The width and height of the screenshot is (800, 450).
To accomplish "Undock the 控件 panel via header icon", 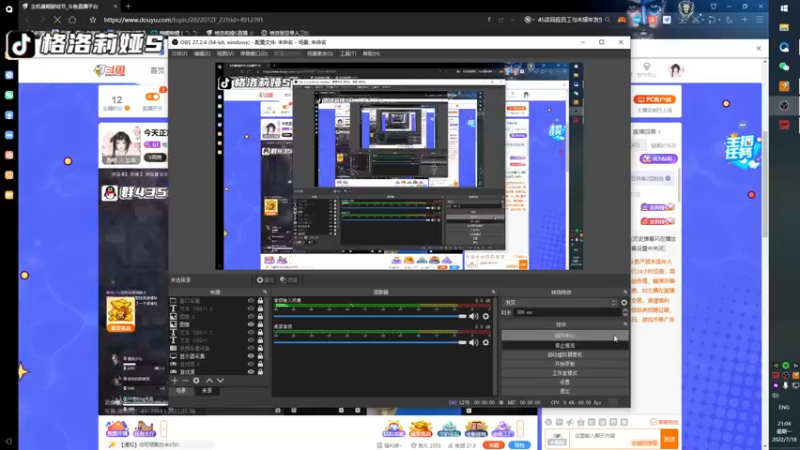I will 625,324.
